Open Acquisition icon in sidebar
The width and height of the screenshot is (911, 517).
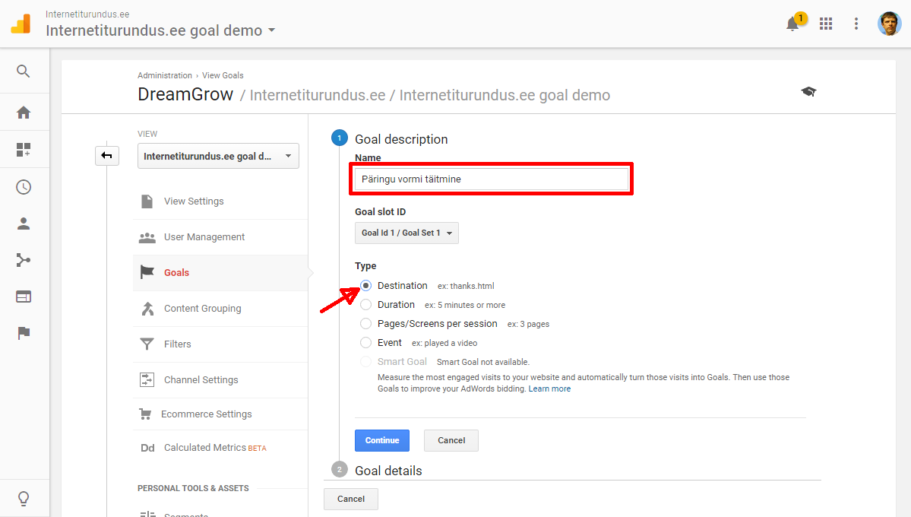point(23,260)
